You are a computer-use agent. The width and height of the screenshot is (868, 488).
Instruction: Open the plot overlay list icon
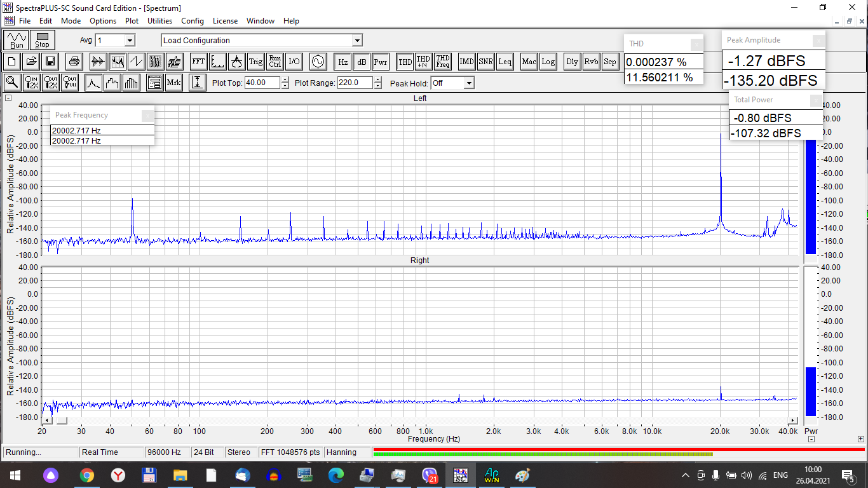(x=154, y=83)
